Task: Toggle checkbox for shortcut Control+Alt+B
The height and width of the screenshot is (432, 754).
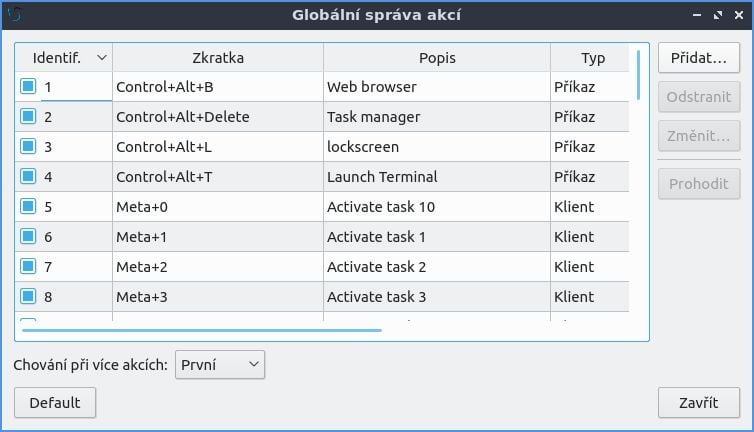Action: pyautogui.click(x=28, y=87)
